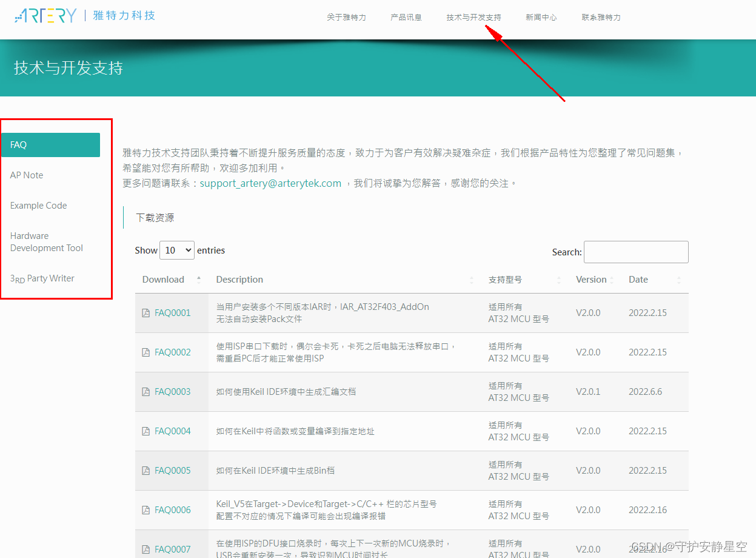Open the Show entries count dropdown

click(x=177, y=250)
